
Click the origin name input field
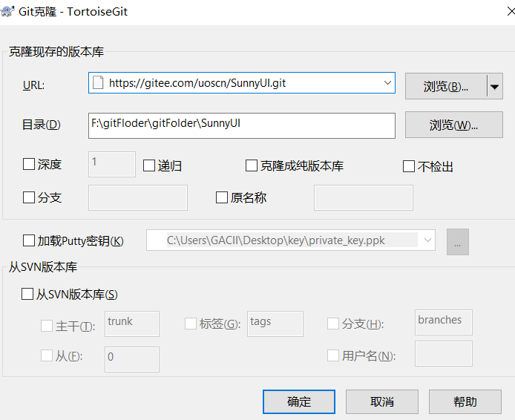pos(364,197)
